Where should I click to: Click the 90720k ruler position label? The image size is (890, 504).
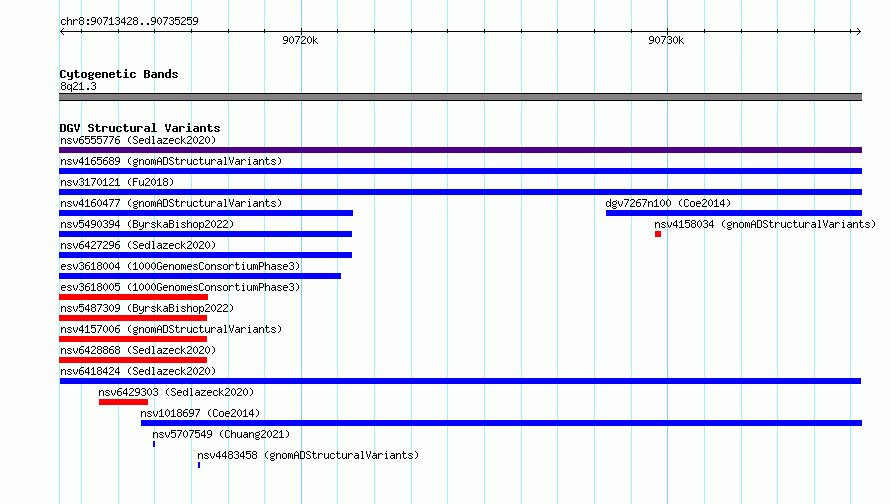click(300, 40)
